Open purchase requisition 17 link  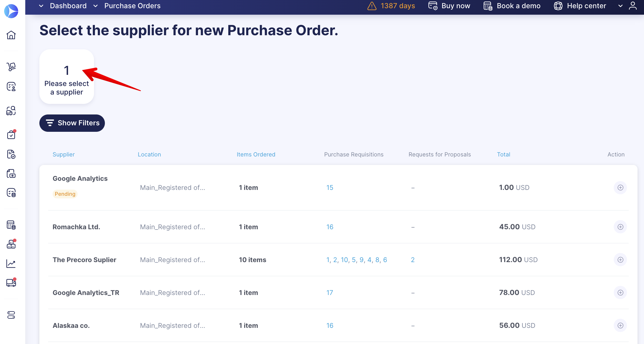(x=330, y=293)
